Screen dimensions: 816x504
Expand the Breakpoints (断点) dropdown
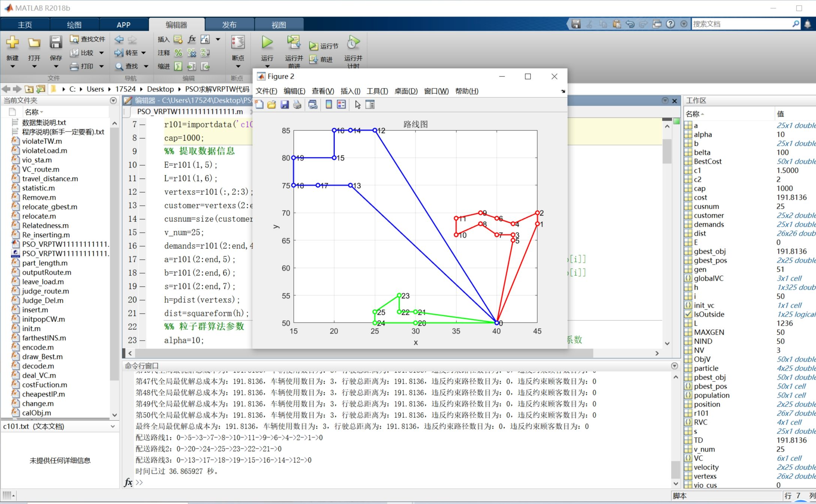tap(238, 67)
